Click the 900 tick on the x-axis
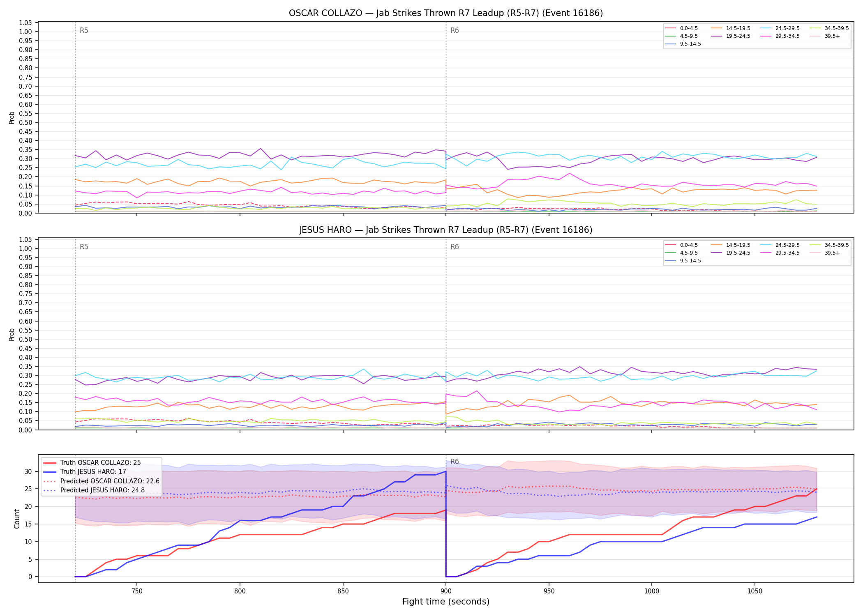This screenshot has width=863, height=616. 446,591
